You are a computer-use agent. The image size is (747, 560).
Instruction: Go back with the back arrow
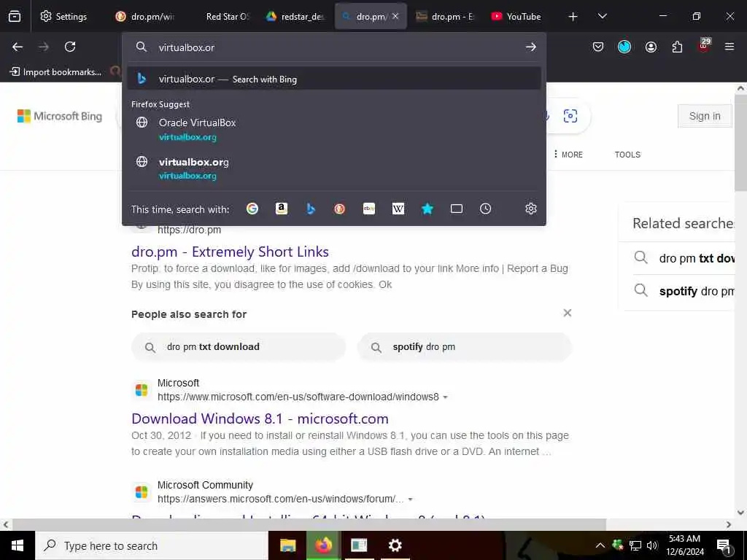pyautogui.click(x=18, y=47)
